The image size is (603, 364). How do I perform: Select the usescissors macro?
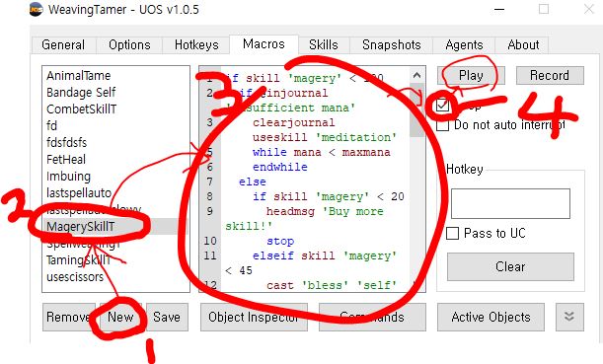click(75, 277)
